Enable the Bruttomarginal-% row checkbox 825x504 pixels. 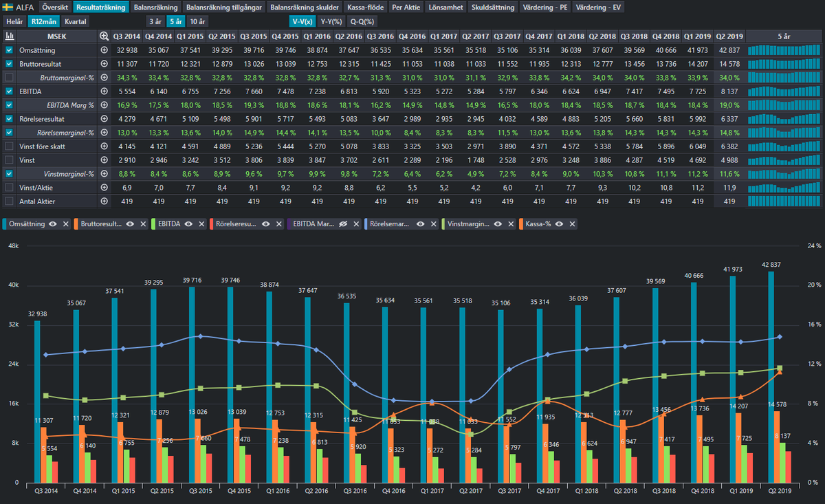tap(9, 78)
